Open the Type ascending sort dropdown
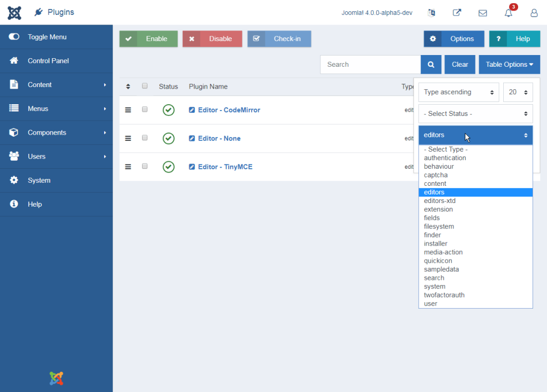The image size is (547, 392). coord(459,92)
